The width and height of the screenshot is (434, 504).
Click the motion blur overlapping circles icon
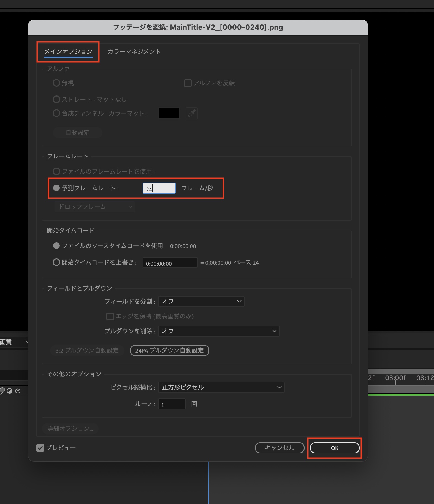(2, 391)
